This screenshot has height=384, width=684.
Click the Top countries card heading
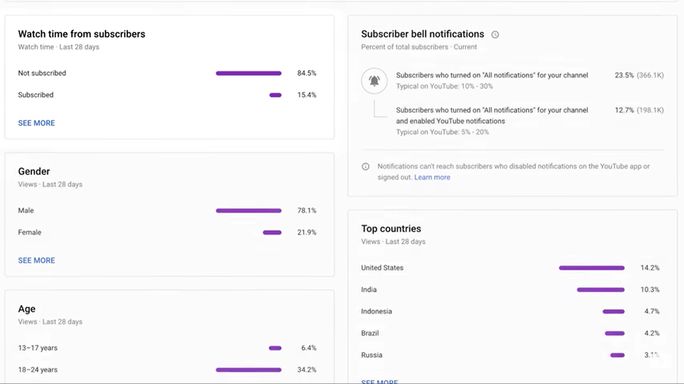pos(391,229)
